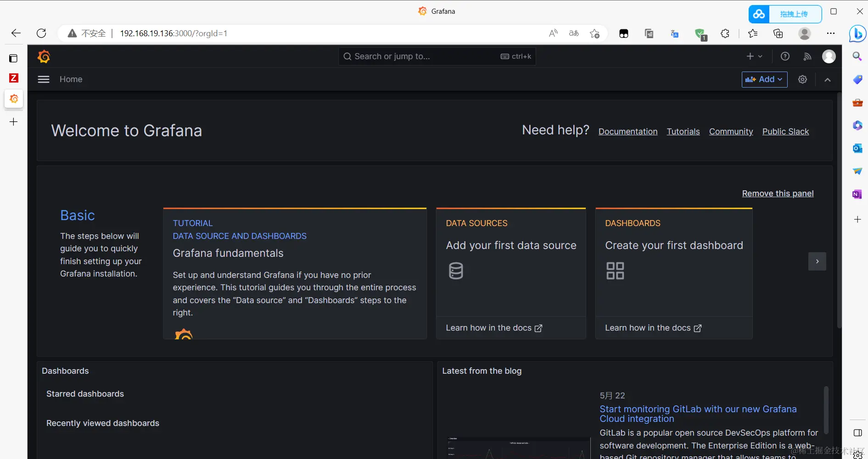This screenshot has width=868, height=459.
Task: Click browser back arrow
Action: click(x=16, y=33)
